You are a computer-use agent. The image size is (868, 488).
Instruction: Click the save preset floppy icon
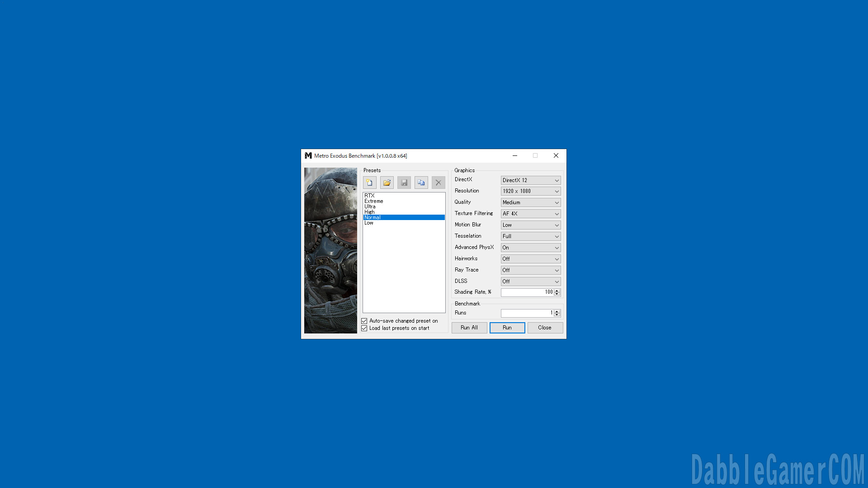click(x=404, y=183)
